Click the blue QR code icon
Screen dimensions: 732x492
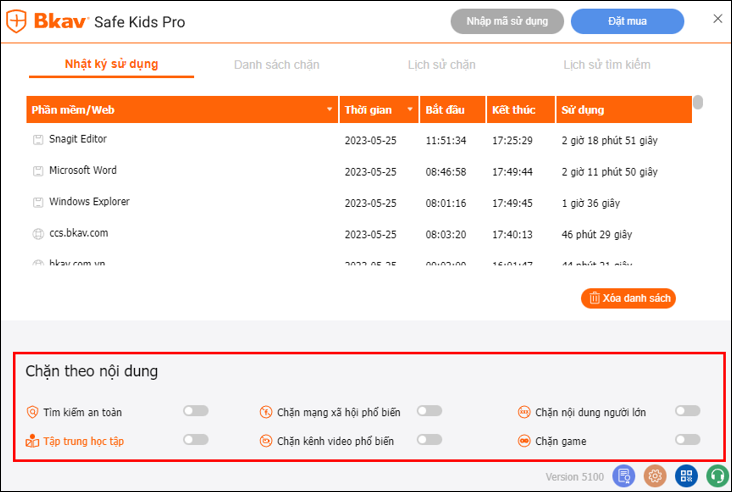click(686, 476)
